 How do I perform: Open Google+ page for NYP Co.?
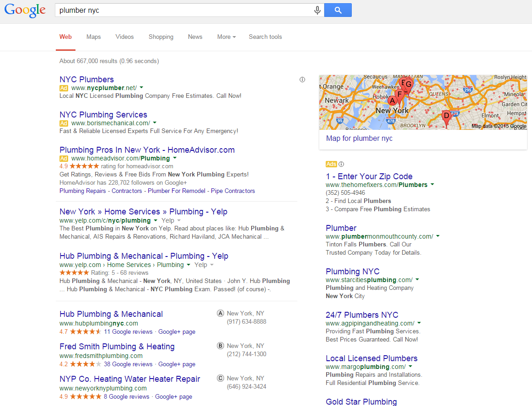click(173, 397)
